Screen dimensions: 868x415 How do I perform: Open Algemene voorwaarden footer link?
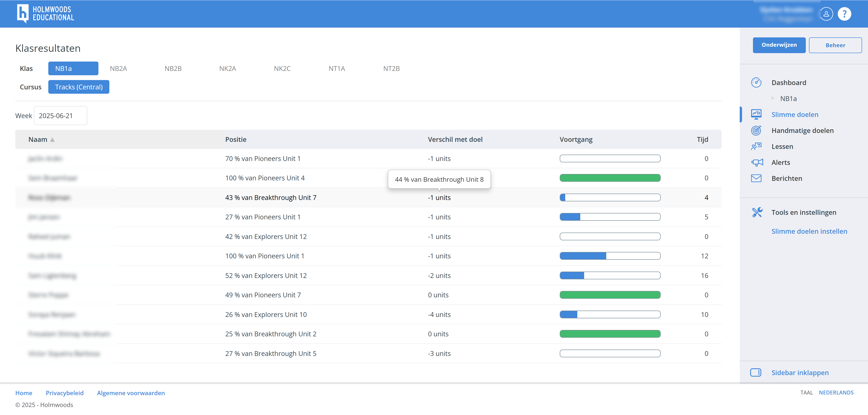click(131, 393)
